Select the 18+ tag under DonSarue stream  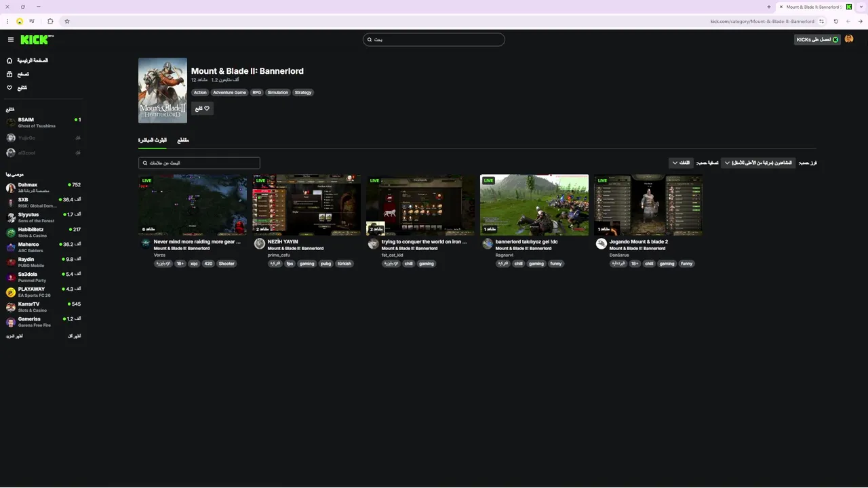(x=635, y=264)
